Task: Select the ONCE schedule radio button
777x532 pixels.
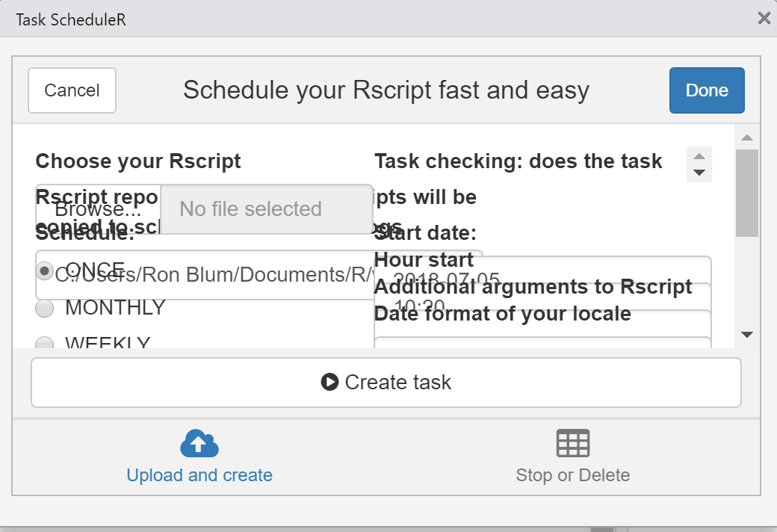Action: click(45, 271)
